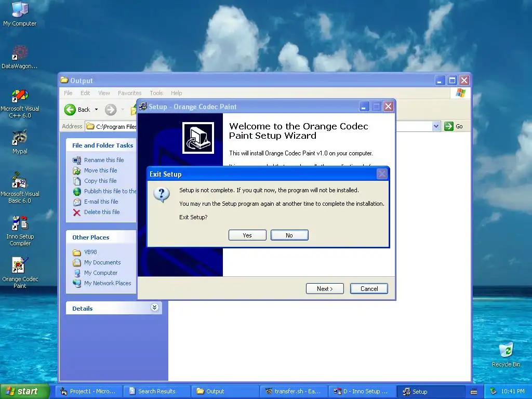Open the Recycle Bin
This screenshot has height=399, width=532.
pyautogui.click(x=506, y=355)
